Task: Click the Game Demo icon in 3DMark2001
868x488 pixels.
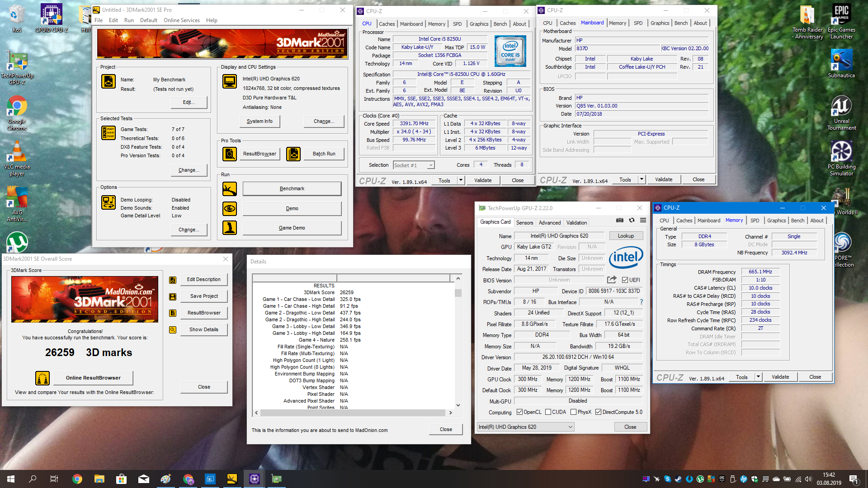Action: (x=230, y=228)
